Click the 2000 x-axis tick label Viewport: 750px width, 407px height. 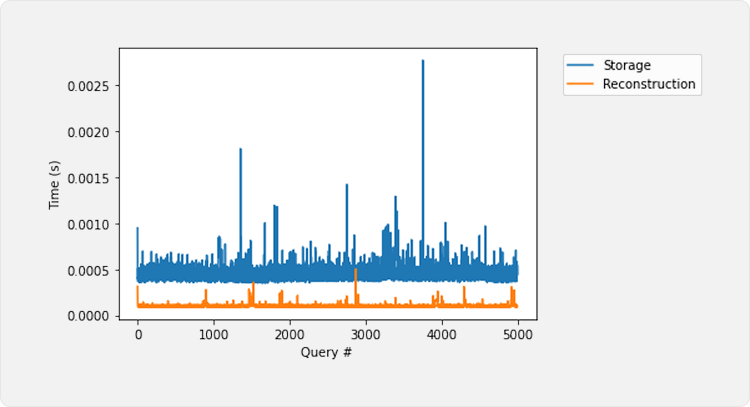pos(290,335)
